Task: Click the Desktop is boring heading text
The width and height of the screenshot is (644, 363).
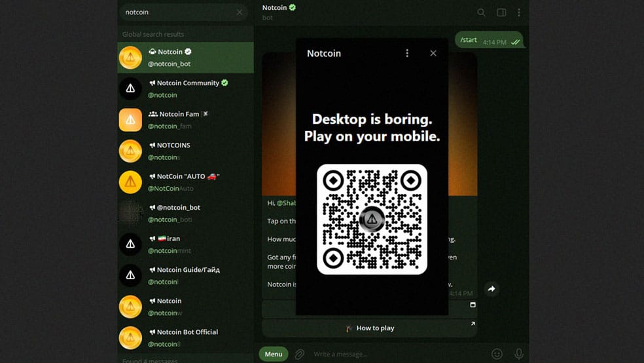Action: pyautogui.click(x=372, y=127)
